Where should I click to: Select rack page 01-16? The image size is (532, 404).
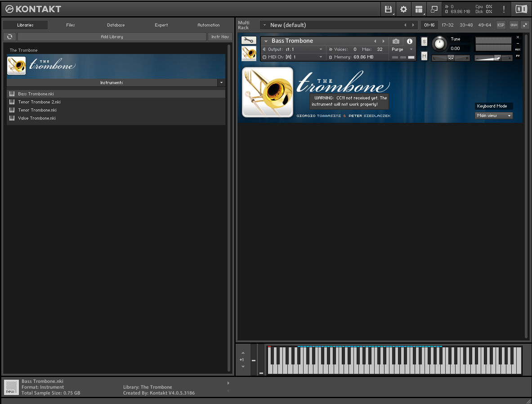click(429, 25)
